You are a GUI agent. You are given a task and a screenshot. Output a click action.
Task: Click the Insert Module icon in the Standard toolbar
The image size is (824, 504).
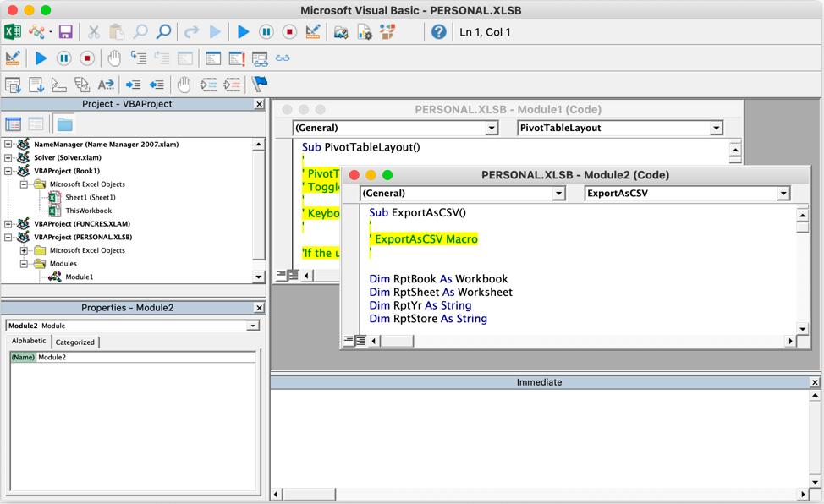tap(36, 32)
